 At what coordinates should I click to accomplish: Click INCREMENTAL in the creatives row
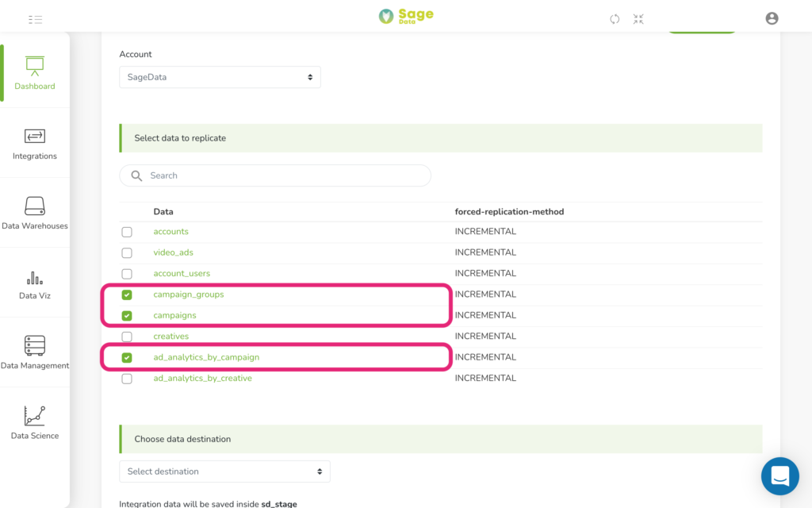coord(485,337)
